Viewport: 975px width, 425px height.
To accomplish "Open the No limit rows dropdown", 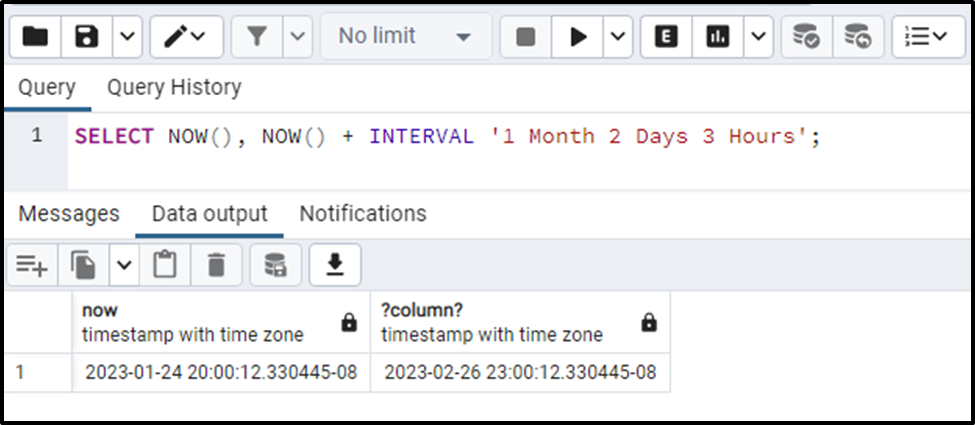I will click(x=405, y=37).
